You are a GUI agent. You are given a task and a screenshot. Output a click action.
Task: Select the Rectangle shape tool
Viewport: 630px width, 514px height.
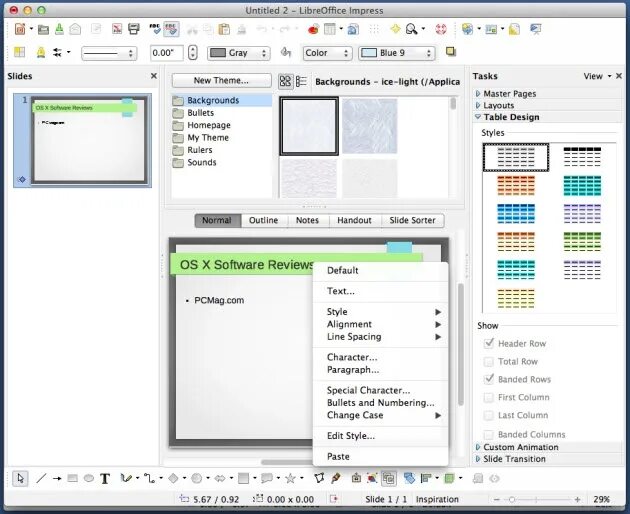(73, 478)
